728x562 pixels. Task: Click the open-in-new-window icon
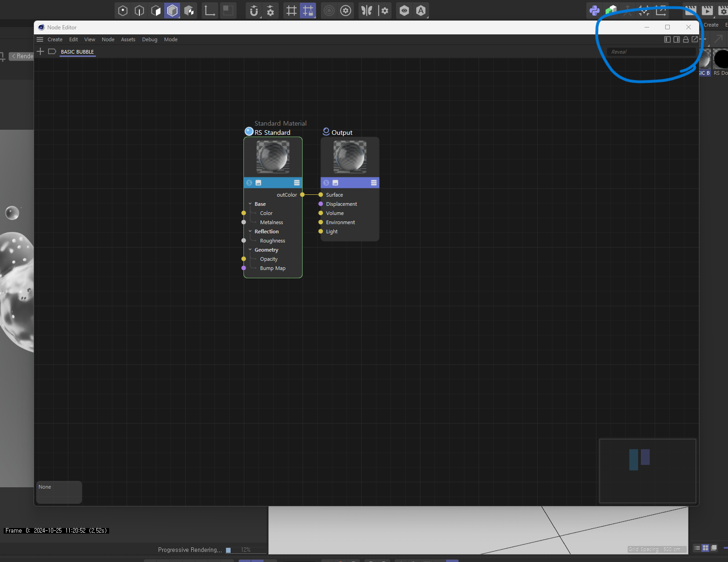coord(695,39)
